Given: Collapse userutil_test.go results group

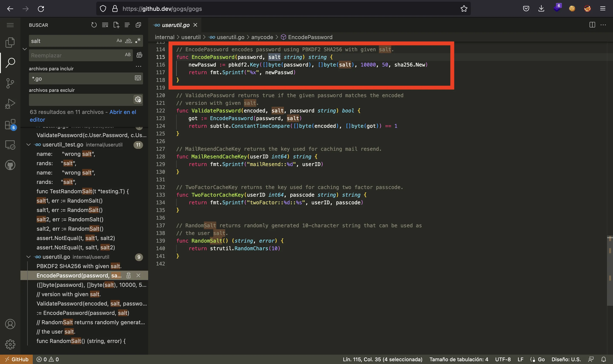Looking at the screenshot, I should (x=29, y=145).
